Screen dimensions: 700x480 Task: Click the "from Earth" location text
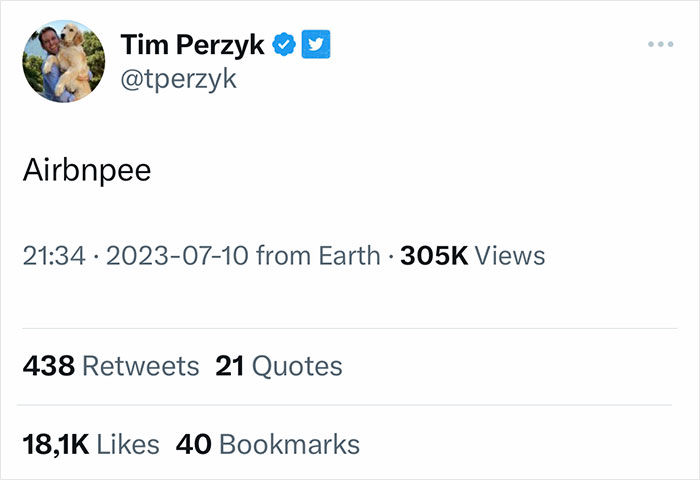pyautogui.click(x=318, y=256)
